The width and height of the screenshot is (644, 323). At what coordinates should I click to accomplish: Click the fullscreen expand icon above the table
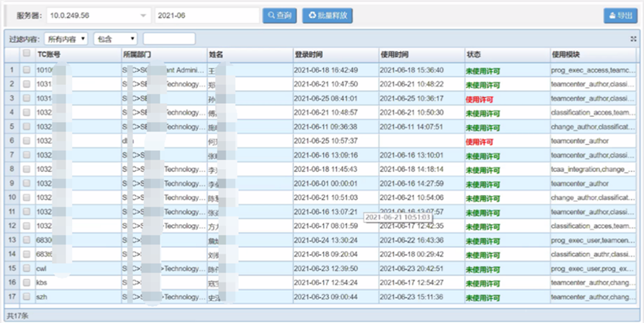[x=632, y=39]
